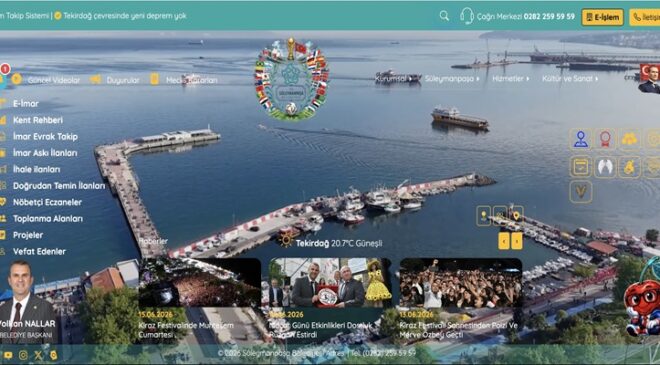Open the E-İşlem button

(603, 17)
